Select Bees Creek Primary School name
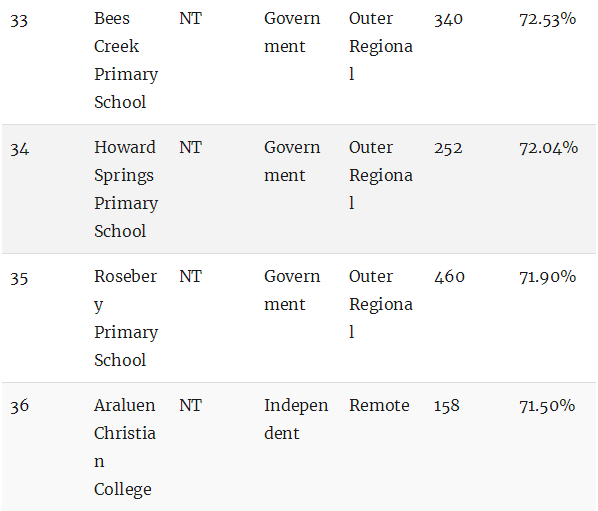 tap(126, 60)
